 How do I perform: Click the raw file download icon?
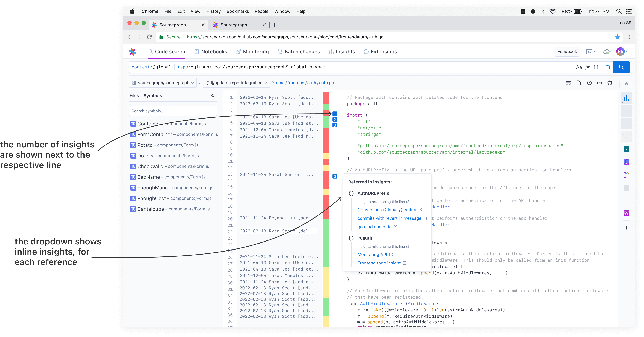point(579,83)
